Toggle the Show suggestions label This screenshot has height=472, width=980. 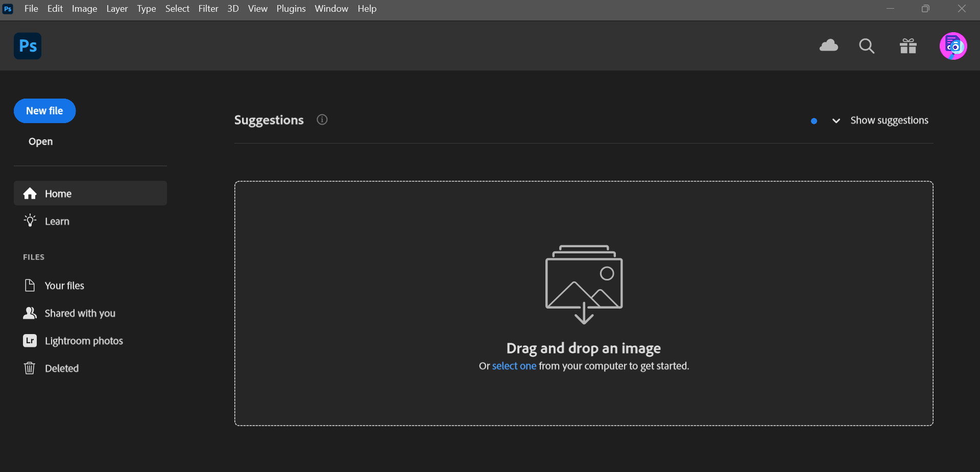[x=889, y=121]
